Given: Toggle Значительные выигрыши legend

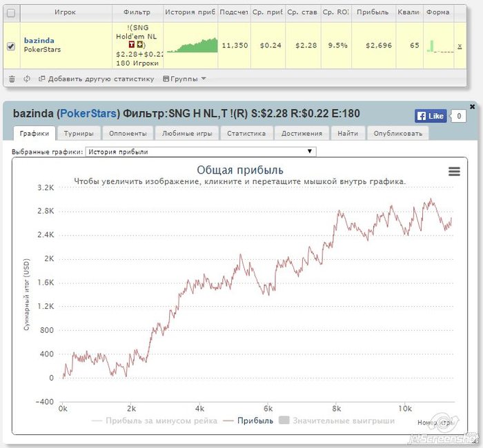Looking at the screenshot, I should click(337, 420).
